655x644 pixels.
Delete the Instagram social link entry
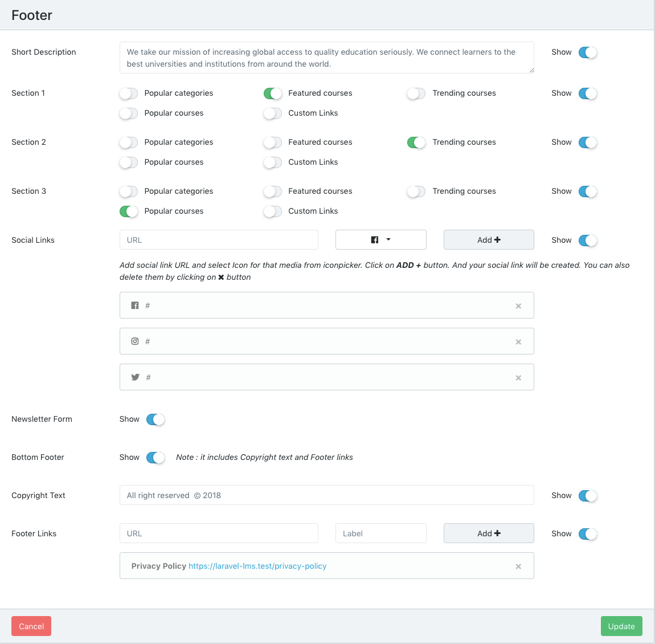coord(518,342)
